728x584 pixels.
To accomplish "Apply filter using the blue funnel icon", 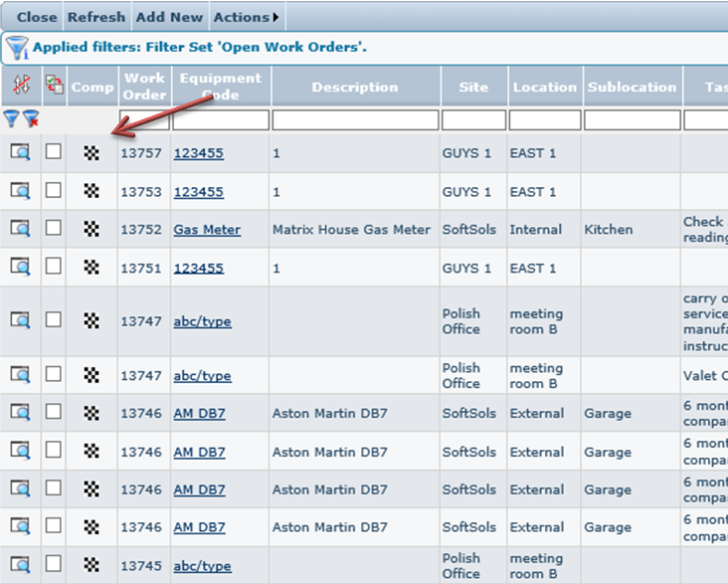I will pyautogui.click(x=11, y=119).
